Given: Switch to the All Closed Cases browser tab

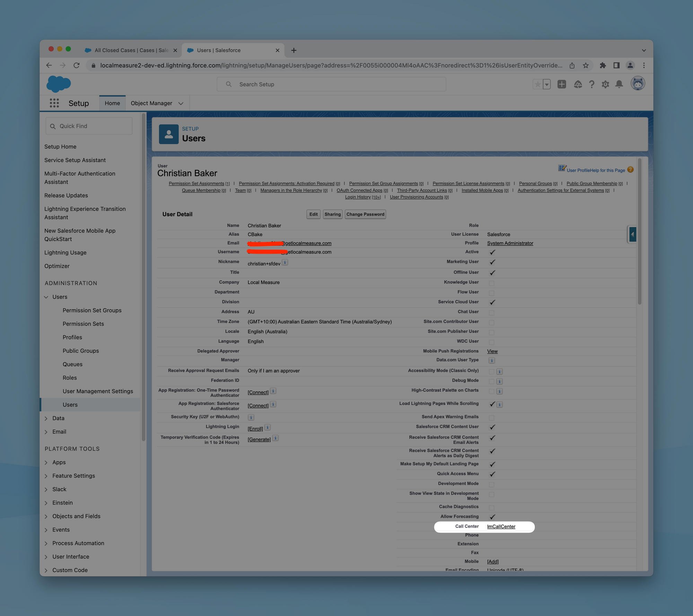Looking at the screenshot, I should click(x=131, y=50).
